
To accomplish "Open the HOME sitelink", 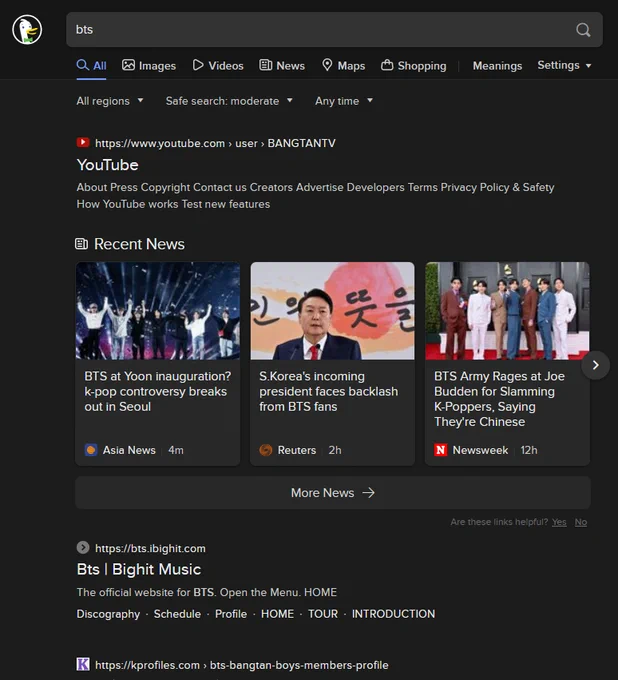I will point(277,614).
